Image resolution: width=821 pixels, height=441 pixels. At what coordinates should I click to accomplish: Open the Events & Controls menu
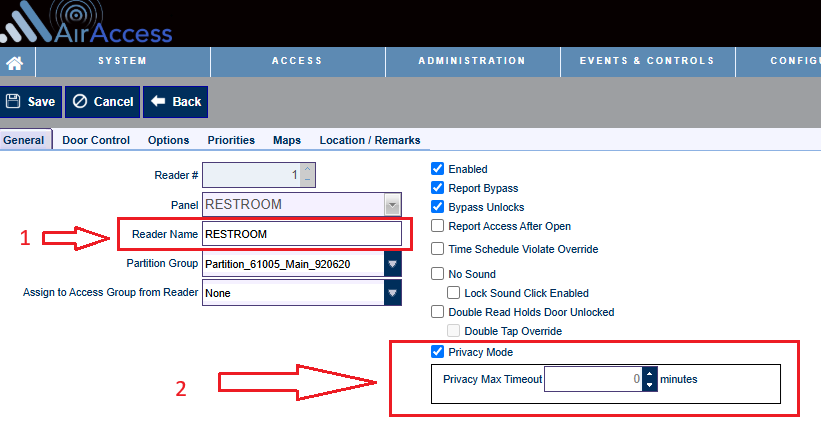tap(646, 61)
